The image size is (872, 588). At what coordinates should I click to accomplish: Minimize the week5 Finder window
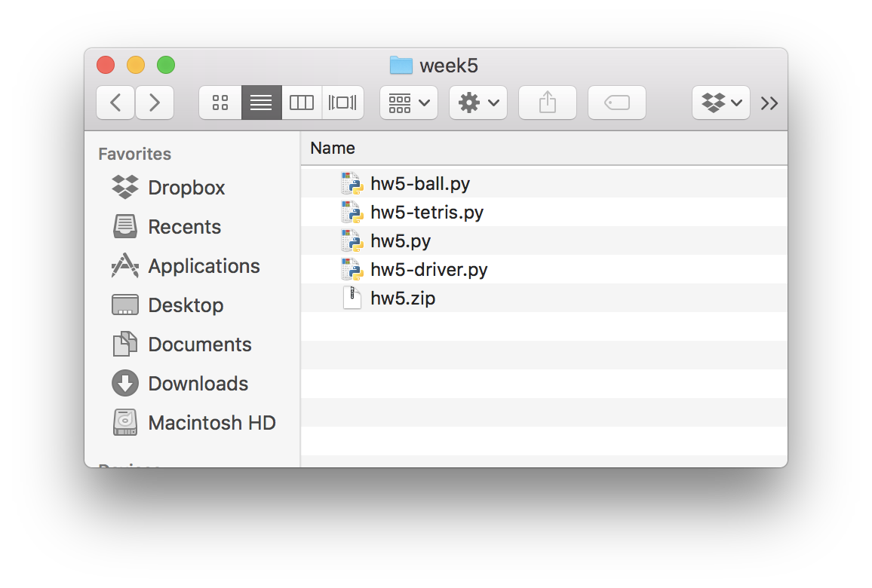136,65
